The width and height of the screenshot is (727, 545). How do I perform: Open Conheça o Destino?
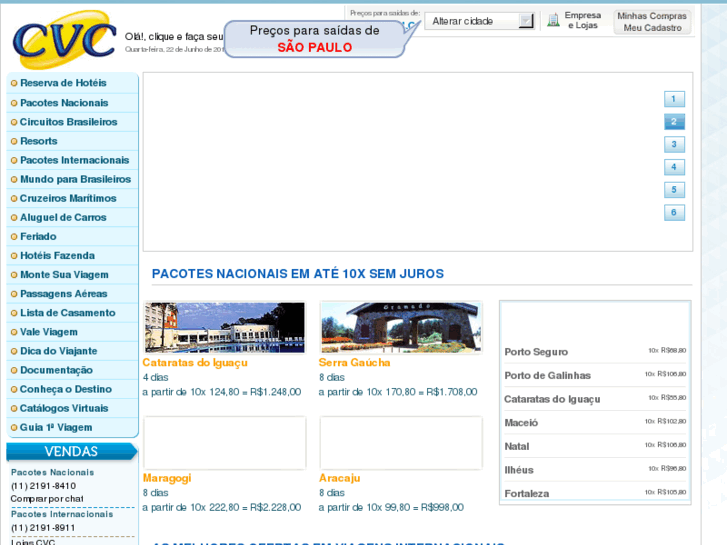65,389
